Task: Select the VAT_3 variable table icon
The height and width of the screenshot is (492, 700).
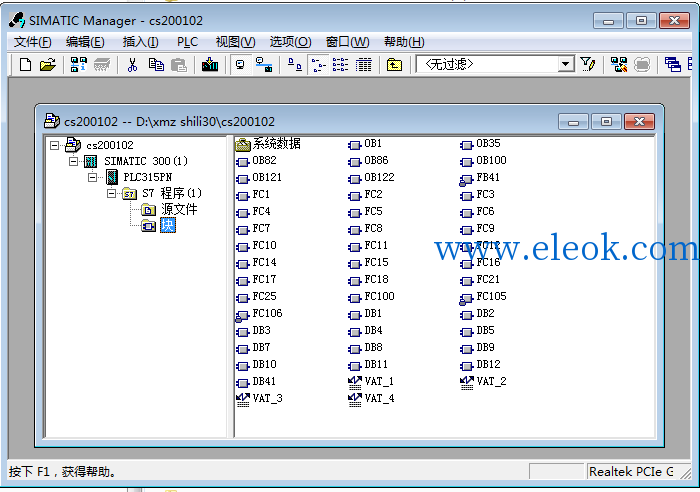Action: click(x=242, y=400)
